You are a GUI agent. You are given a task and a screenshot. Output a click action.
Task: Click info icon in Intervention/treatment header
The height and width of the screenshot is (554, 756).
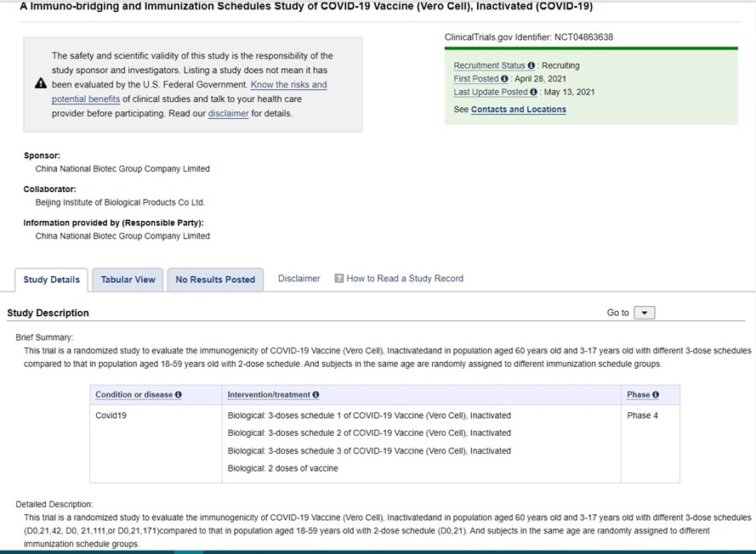tap(316, 395)
